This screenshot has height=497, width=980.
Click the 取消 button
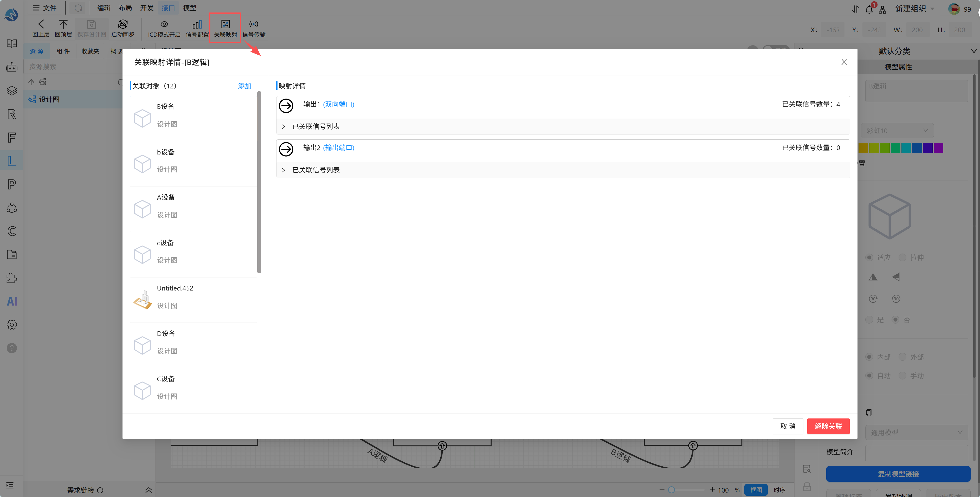coord(788,426)
